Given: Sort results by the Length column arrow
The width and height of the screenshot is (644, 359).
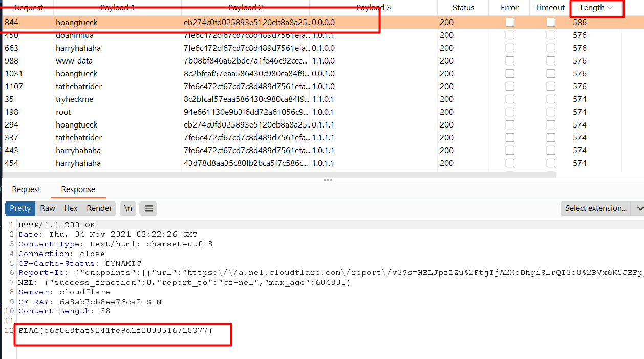Looking at the screenshot, I should (x=610, y=8).
